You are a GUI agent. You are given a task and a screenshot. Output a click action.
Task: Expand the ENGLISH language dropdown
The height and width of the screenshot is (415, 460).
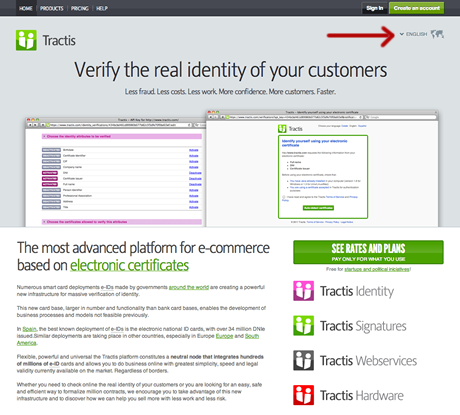coord(413,34)
